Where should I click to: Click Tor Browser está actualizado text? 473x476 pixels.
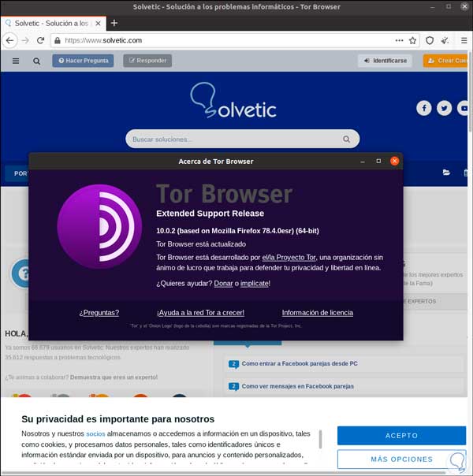(201, 244)
